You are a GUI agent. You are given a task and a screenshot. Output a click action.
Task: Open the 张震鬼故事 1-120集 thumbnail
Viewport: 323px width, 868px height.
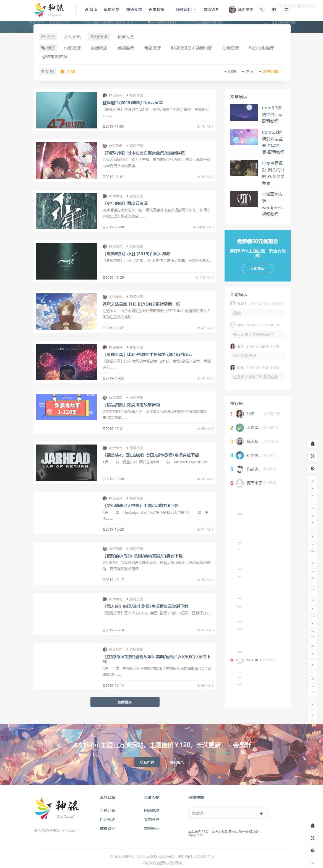pyautogui.click(x=67, y=407)
